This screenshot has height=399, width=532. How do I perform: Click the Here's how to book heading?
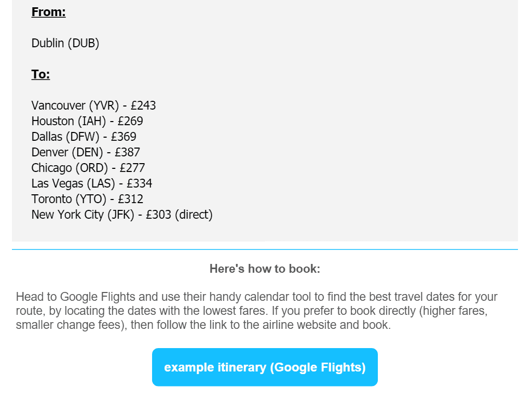(x=265, y=269)
